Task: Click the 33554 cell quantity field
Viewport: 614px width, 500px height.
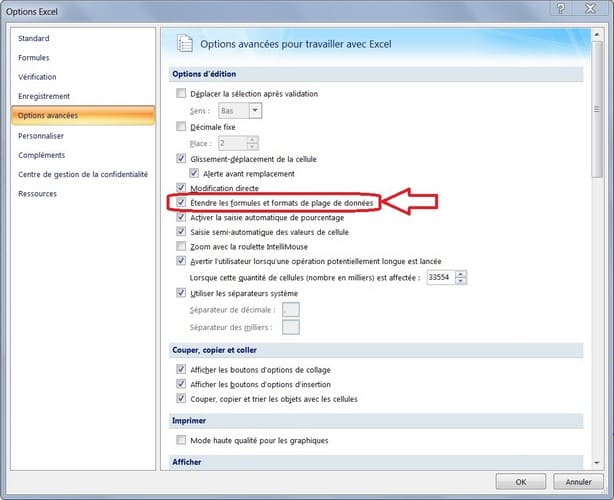Action: coord(441,277)
